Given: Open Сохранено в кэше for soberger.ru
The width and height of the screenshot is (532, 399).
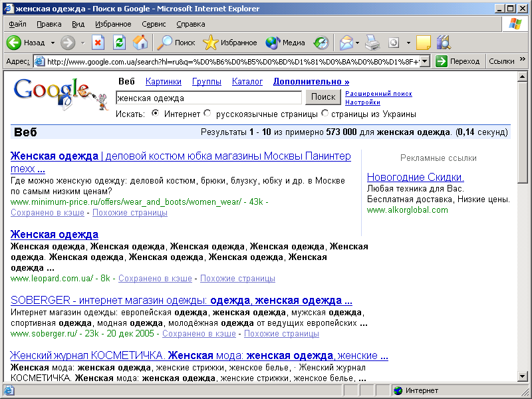Looking at the screenshot, I should click(x=199, y=334).
